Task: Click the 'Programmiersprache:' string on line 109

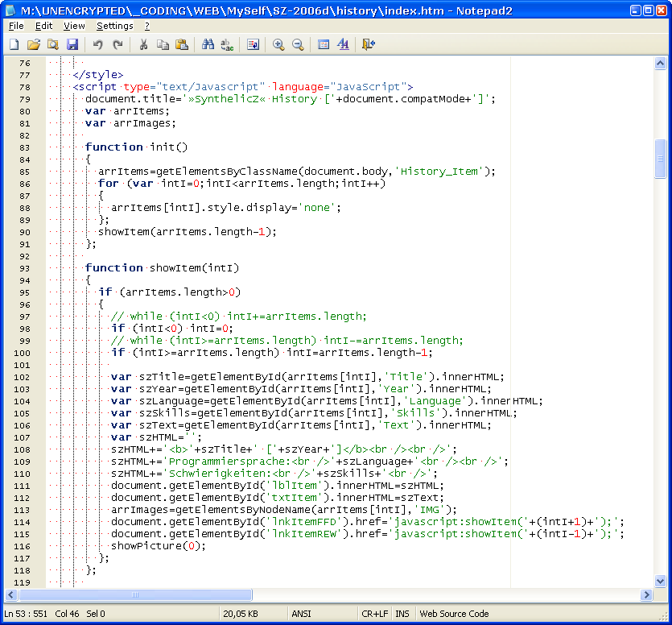Action: click(x=230, y=462)
